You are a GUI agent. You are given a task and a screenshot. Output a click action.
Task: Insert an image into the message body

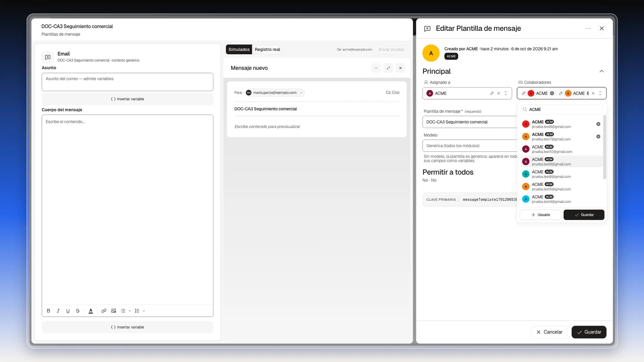(114, 311)
